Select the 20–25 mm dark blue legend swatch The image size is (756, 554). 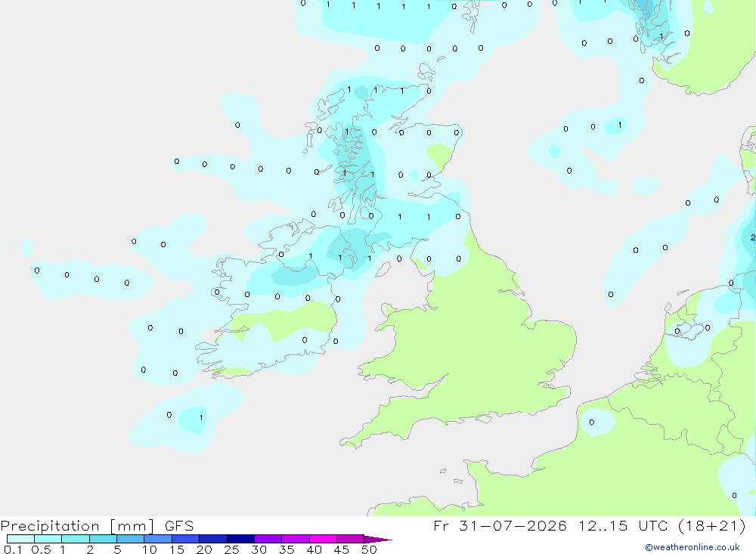pos(212,539)
